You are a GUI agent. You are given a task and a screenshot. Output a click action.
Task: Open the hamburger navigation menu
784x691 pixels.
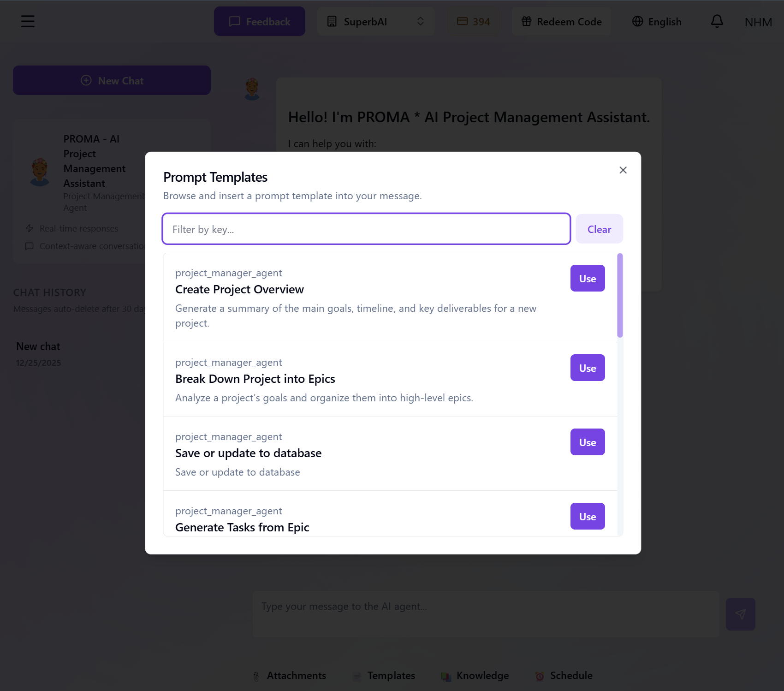point(28,21)
